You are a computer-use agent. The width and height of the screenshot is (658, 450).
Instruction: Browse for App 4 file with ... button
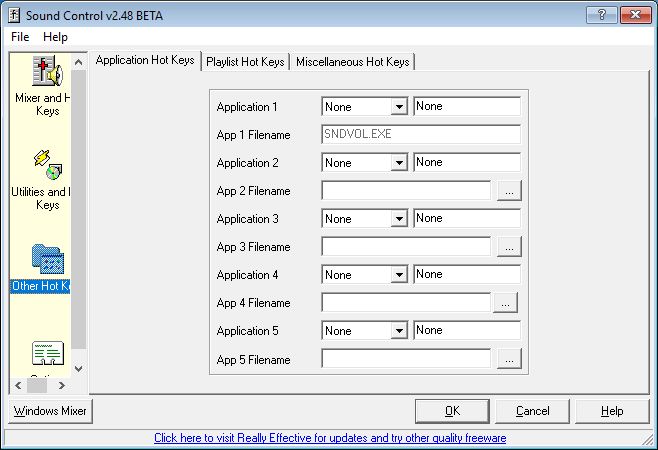click(x=505, y=303)
